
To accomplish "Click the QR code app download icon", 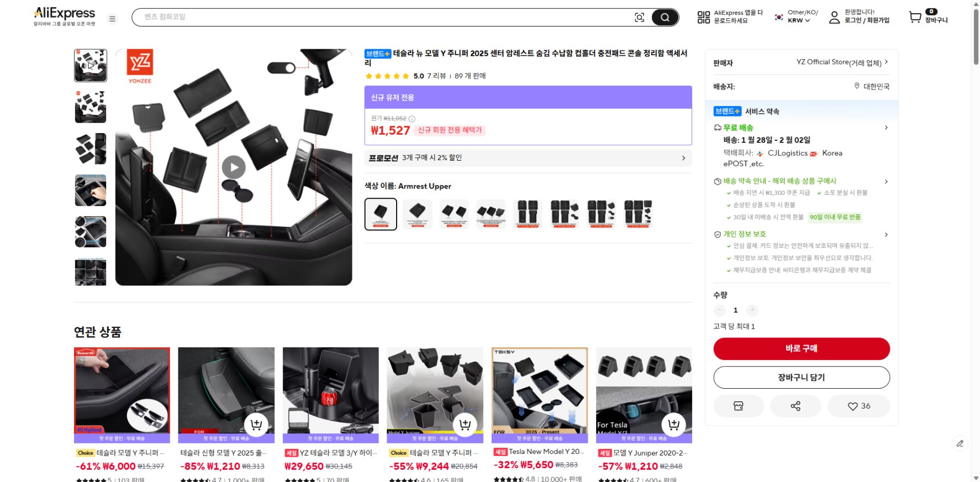I will point(703,17).
